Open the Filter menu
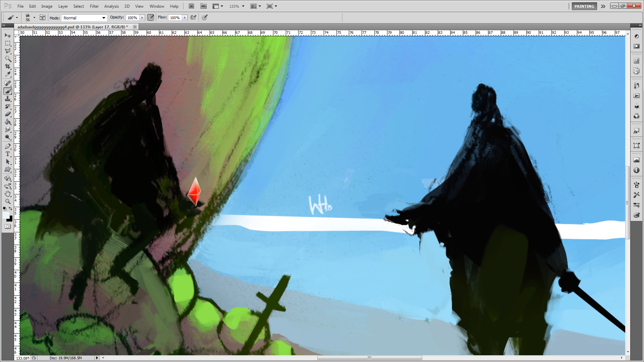Viewport: 644px width, 362px height. coord(94,6)
